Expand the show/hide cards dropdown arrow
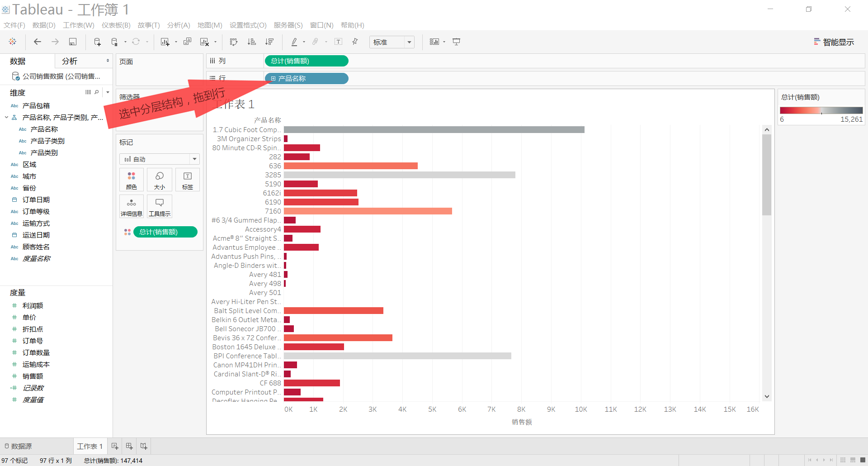868x466 pixels. (444, 42)
